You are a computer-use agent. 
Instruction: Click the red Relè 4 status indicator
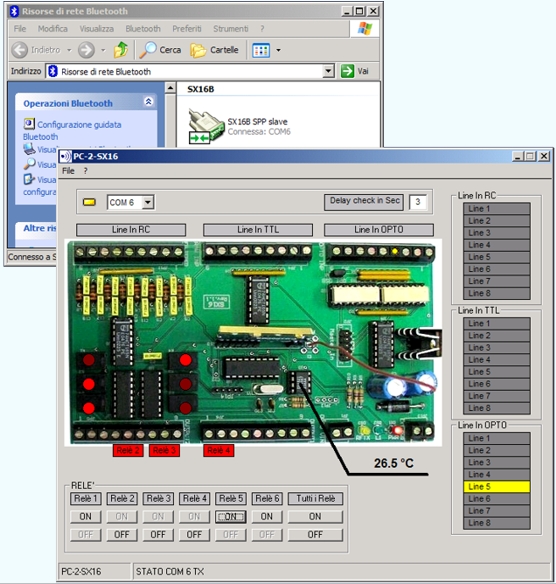coord(219,451)
